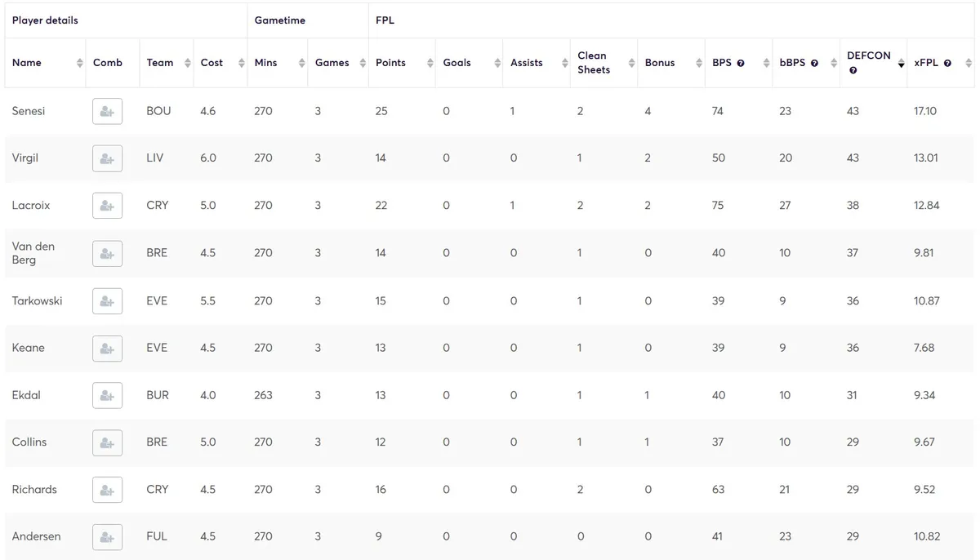
Task: Select player name Ekdal
Action: pos(26,395)
